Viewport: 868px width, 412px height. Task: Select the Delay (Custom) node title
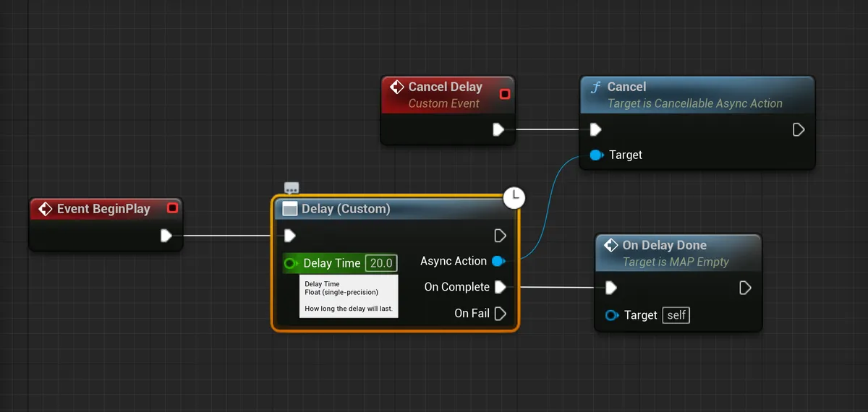tap(346, 209)
